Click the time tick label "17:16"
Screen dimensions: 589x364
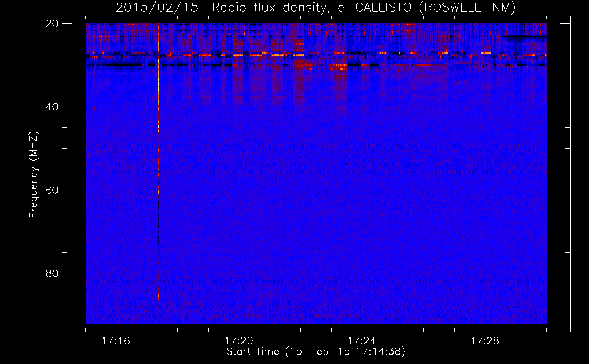pyautogui.click(x=116, y=341)
